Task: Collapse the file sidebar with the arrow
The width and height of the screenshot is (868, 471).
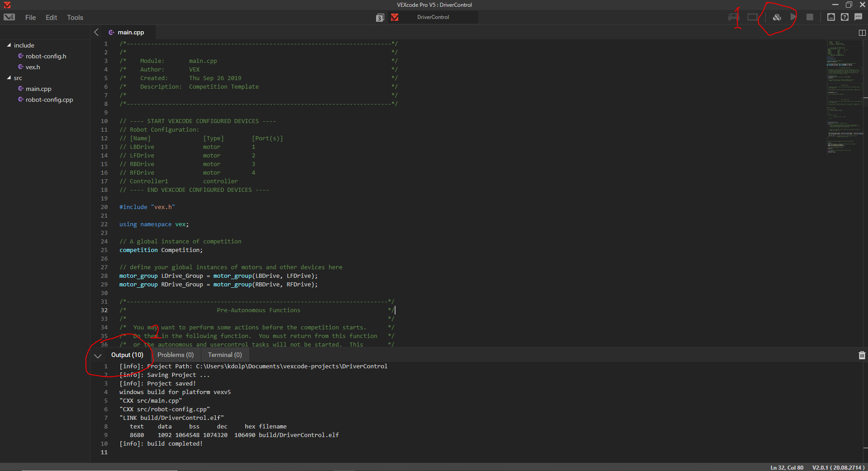Action: coord(96,32)
